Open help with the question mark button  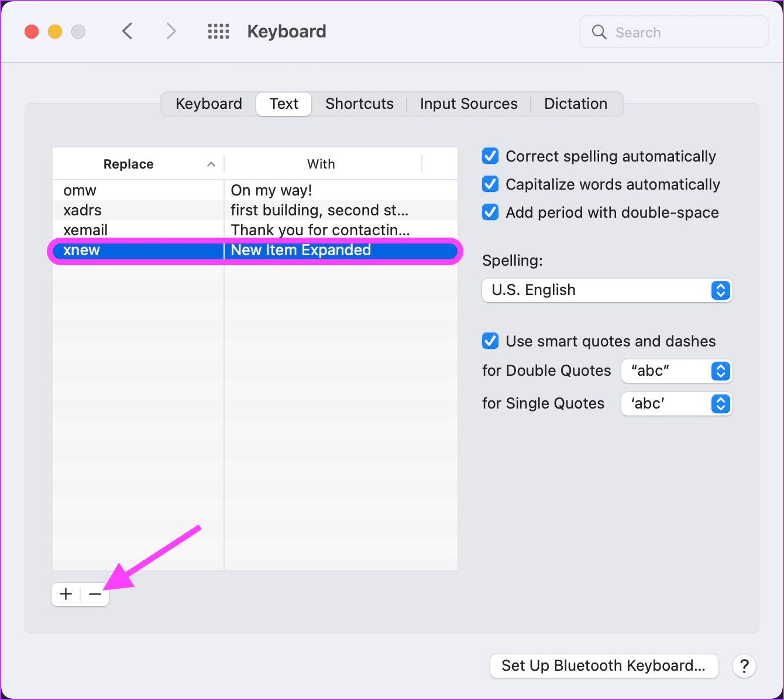tap(744, 666)
